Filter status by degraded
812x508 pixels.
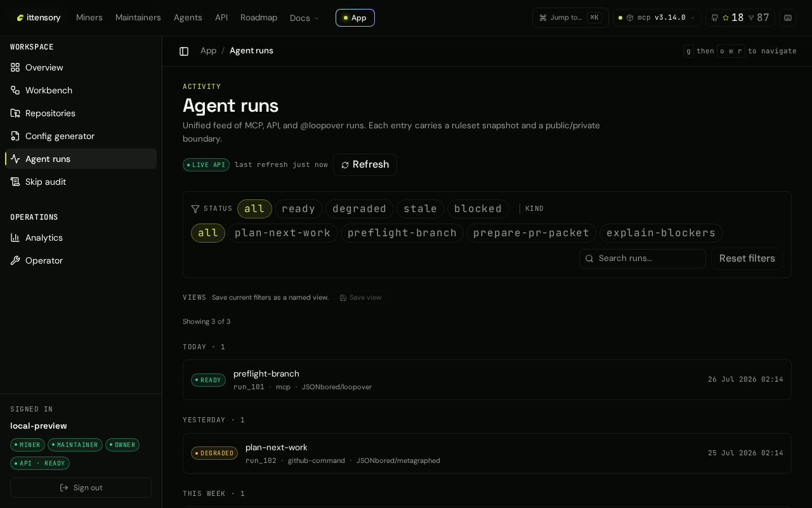point(360,209)
